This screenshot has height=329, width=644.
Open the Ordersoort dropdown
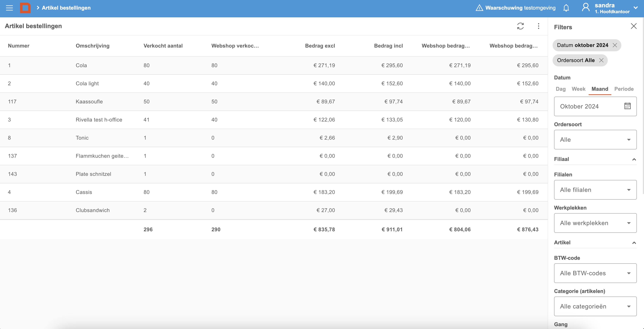point(595,140)
